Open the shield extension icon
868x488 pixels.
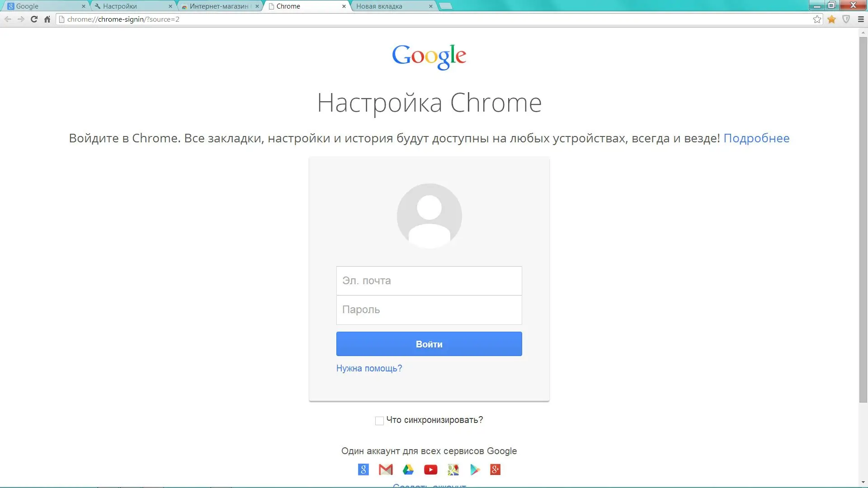click(846, 19)
